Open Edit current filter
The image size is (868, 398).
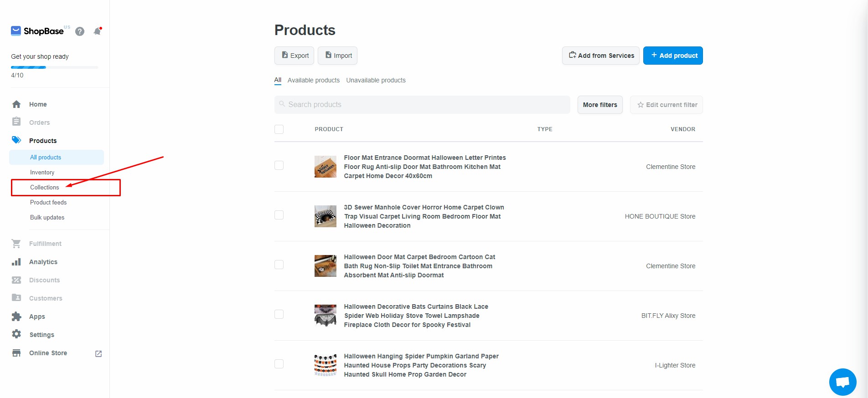pos(666,105)
